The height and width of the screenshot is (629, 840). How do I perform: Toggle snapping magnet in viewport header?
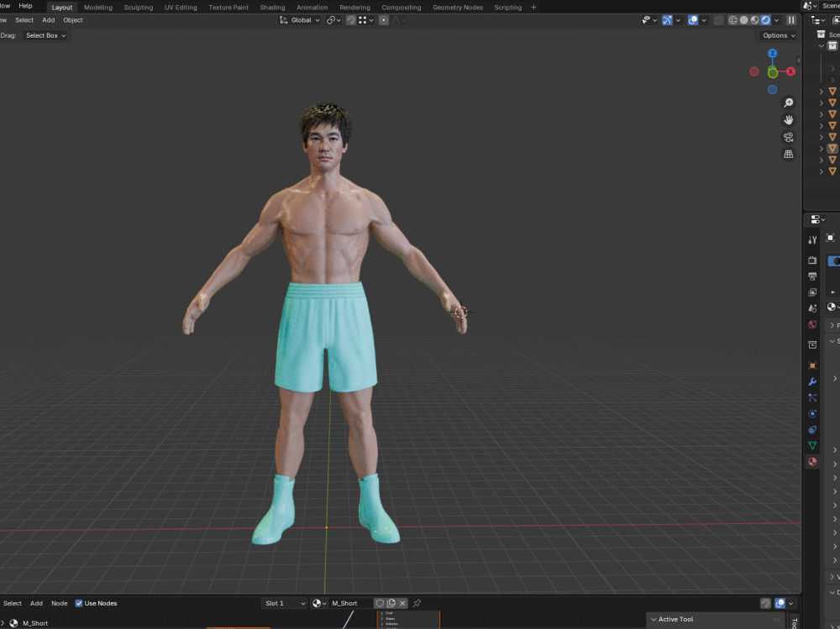351,20
